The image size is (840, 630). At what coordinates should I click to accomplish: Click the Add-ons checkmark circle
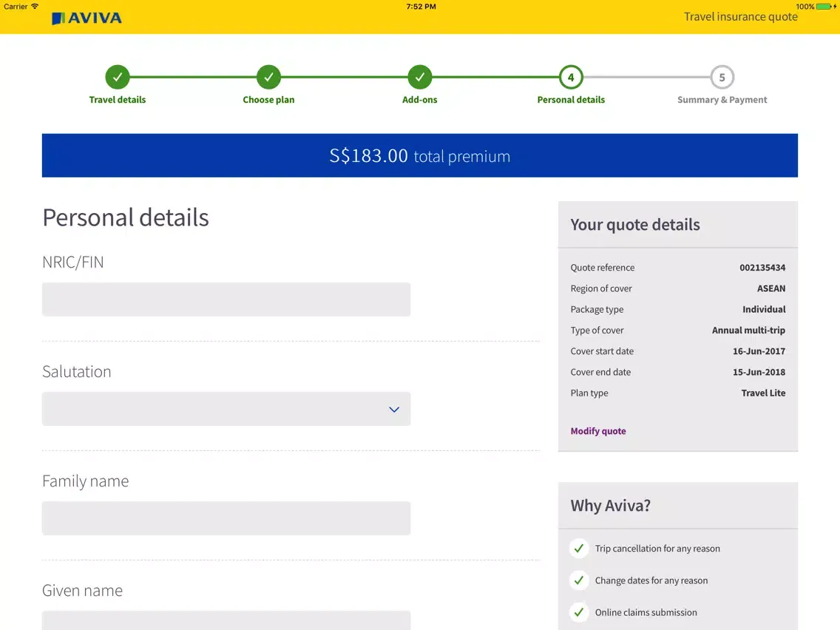coord(419,77)
